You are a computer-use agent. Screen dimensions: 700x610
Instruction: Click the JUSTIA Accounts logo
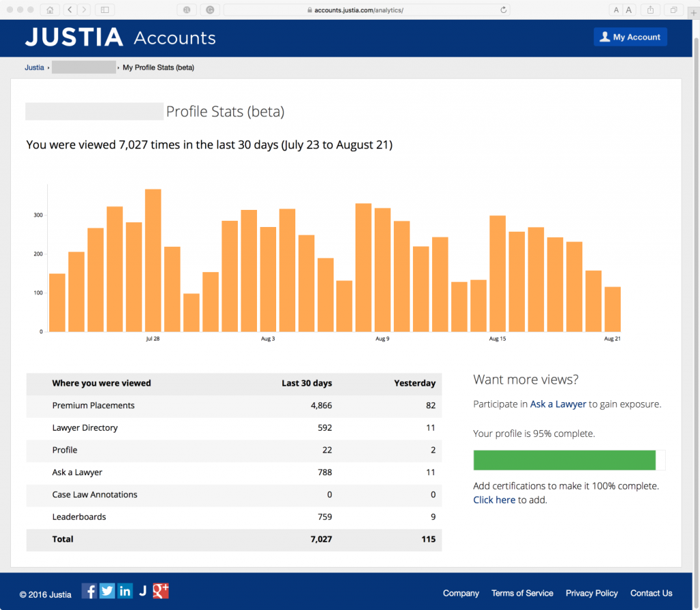120,38
